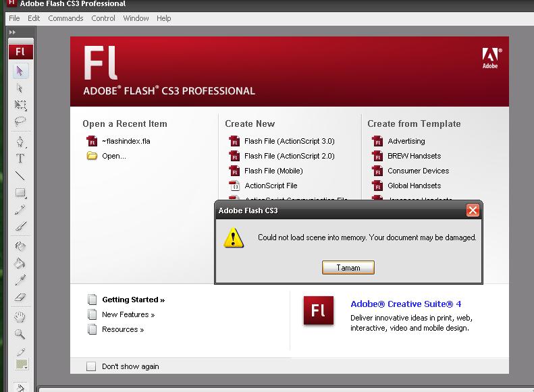Click the page icon beside Getting Started
The image size is (534, 392).
pos(92,300)
